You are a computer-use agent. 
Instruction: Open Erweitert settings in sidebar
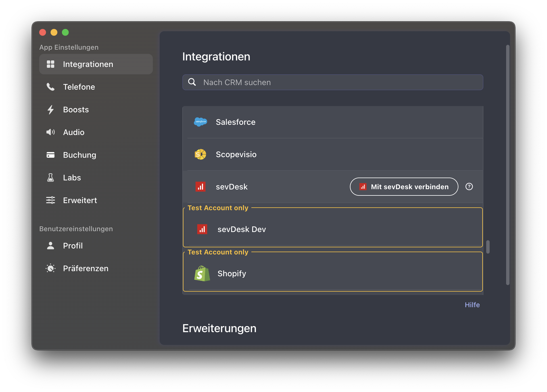80,200
